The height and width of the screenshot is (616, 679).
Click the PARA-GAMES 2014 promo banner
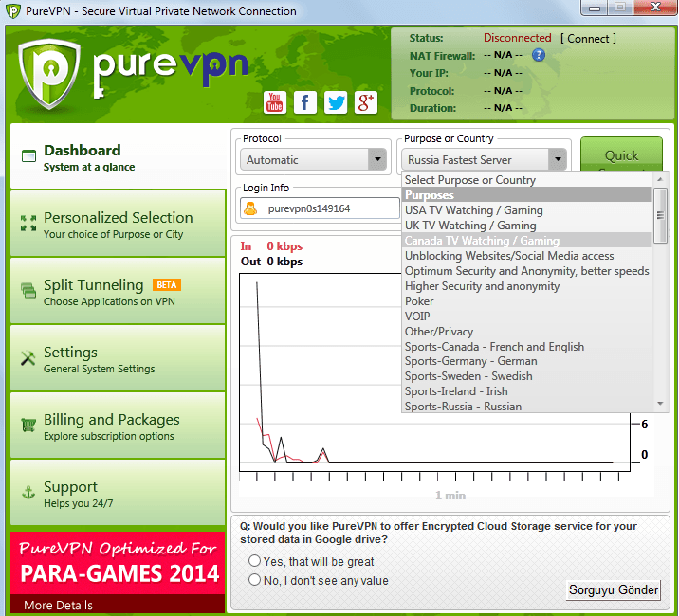pyautogui.click(x=118, y=563)
